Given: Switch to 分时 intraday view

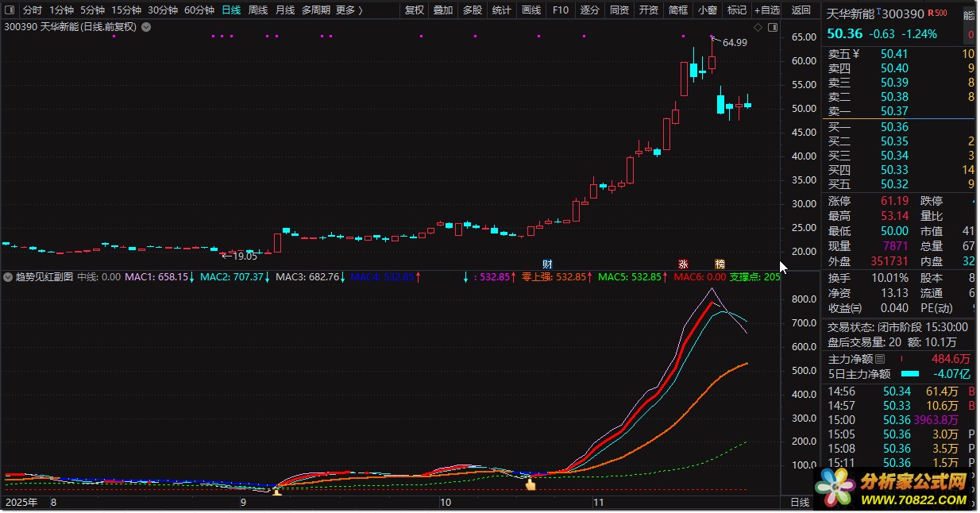Looking at the screenshot, I should 33,10.
